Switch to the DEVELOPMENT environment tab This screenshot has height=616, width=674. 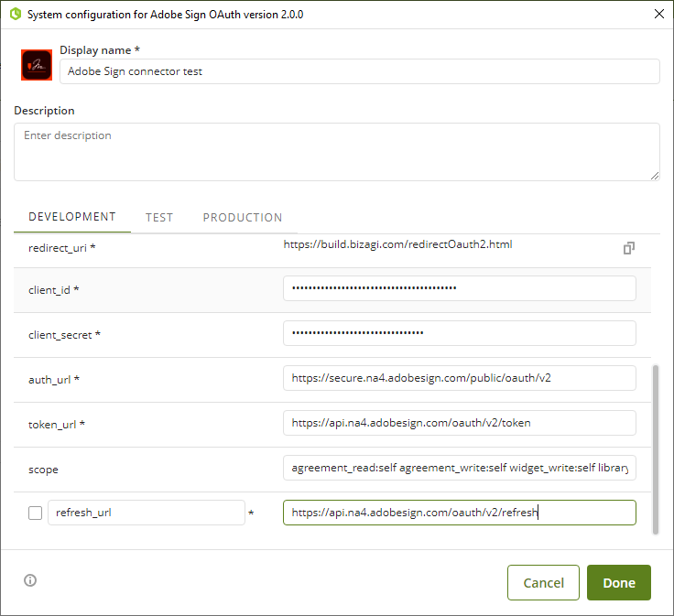72,217
